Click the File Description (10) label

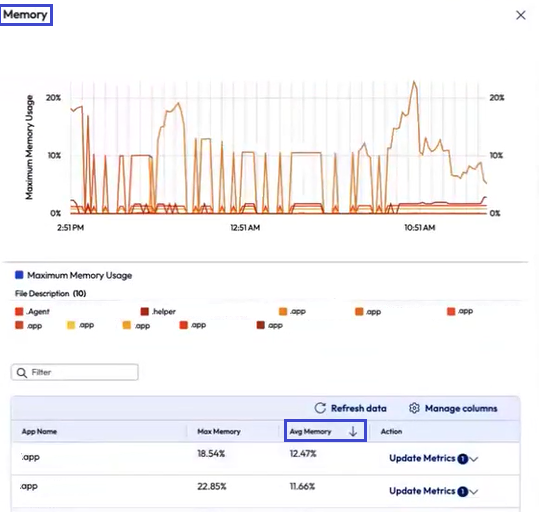51,293
